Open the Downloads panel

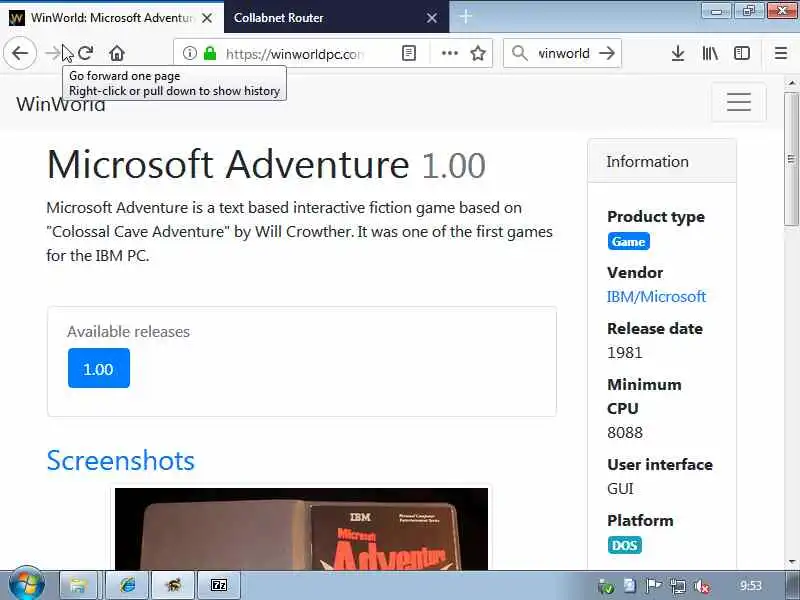click(x=678, y=53)
